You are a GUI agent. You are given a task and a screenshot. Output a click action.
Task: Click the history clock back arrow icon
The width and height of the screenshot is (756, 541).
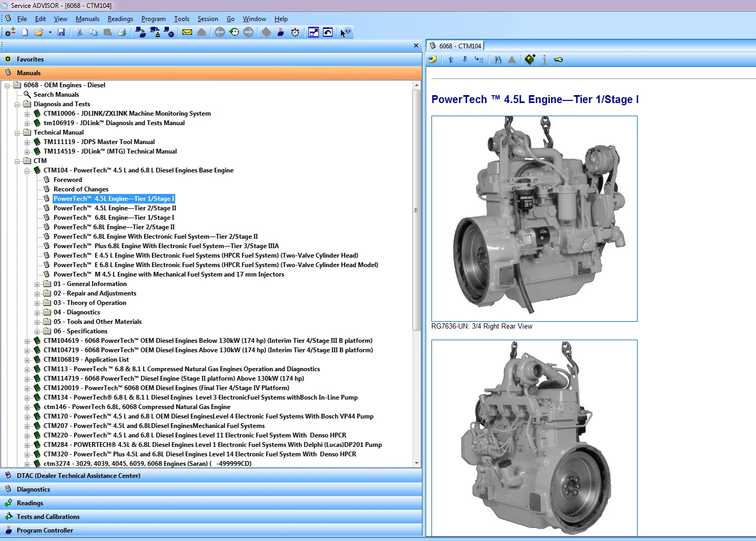click(x=234, y=32)
